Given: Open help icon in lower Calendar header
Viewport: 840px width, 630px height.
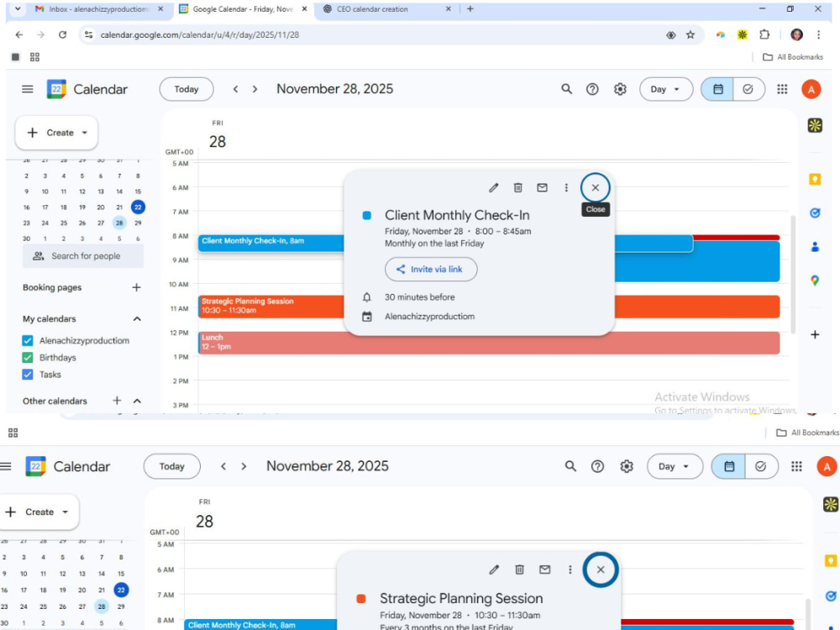Looking at the screenshot, I should [597, 466].
